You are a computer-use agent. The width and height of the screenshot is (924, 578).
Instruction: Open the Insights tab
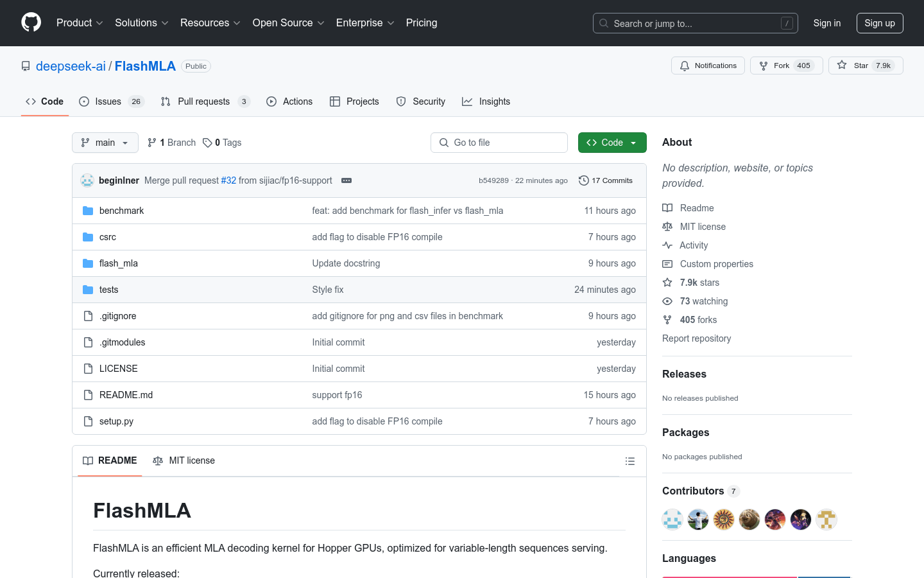486,101
